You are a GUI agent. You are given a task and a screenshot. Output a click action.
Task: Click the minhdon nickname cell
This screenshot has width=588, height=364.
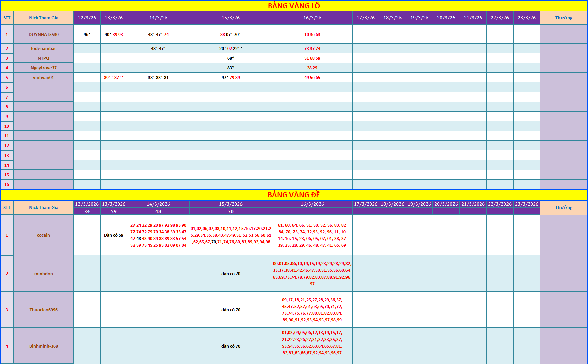pyautogui.click(x=44, y=274)
